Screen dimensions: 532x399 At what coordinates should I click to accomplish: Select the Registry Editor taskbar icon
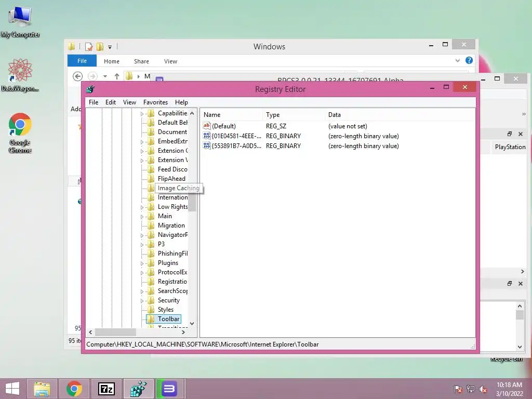tap(138, 389)
